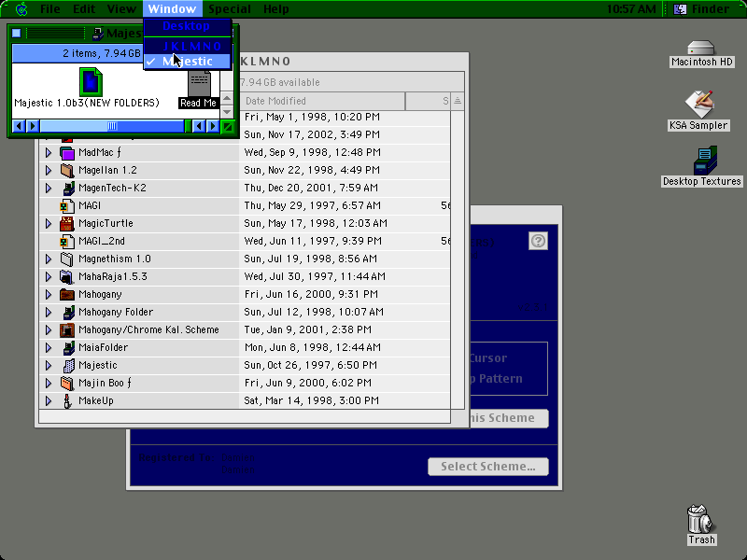Screen dimensions: 747x560
Task: Click the date Sun, Nov 17, 2002, 3:49 PM
Action: [x=312, y=134]
